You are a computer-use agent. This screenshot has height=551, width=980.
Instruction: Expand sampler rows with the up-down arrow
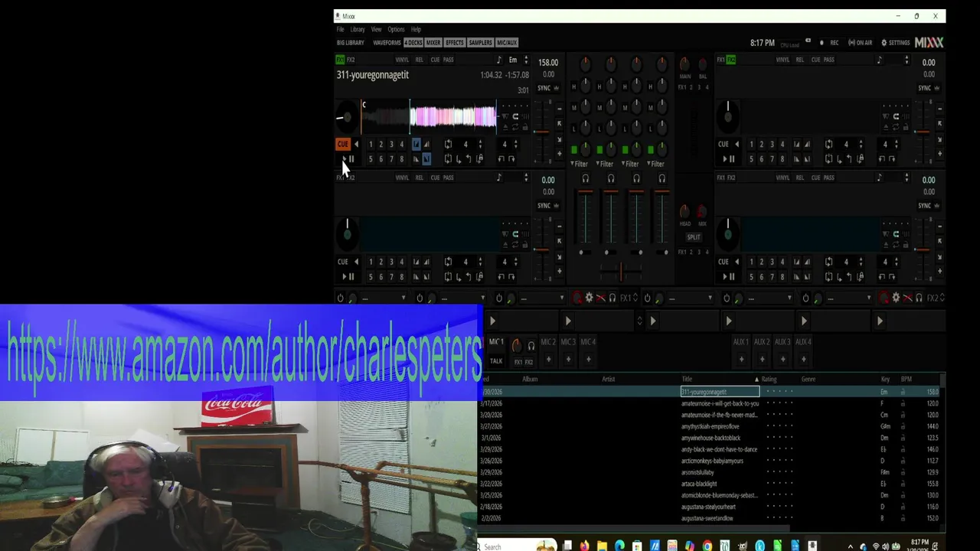[639, 321]
